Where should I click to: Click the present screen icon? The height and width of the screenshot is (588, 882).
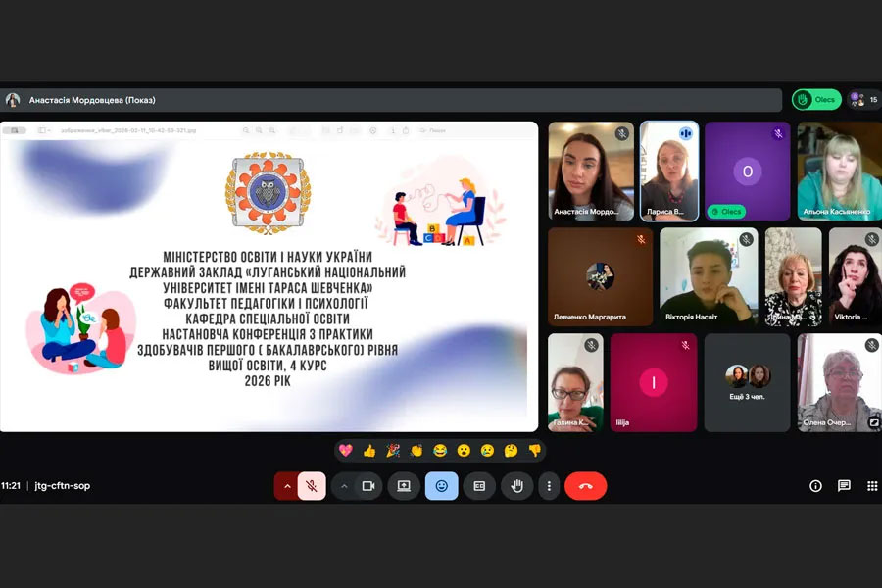coord(404,486)
